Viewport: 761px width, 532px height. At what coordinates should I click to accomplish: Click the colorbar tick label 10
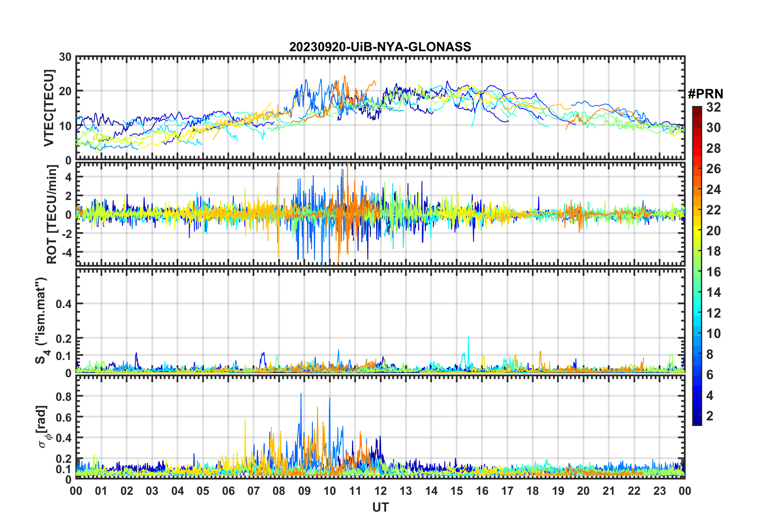click(713, 334)
